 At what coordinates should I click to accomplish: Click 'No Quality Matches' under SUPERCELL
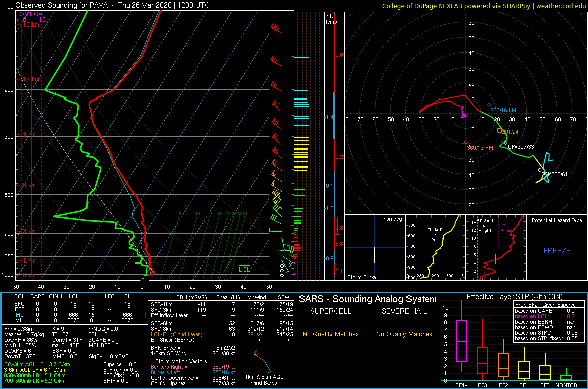pos(330,334)
